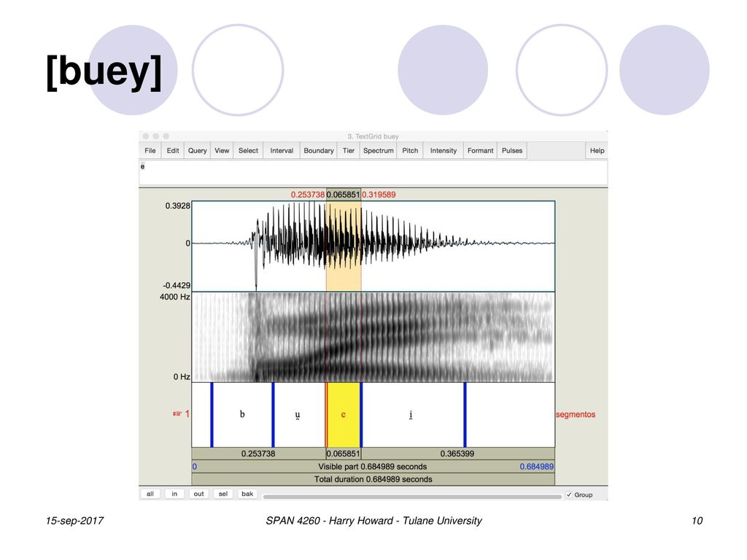
Task: Open the Help menu
Action: click(597, 150)
